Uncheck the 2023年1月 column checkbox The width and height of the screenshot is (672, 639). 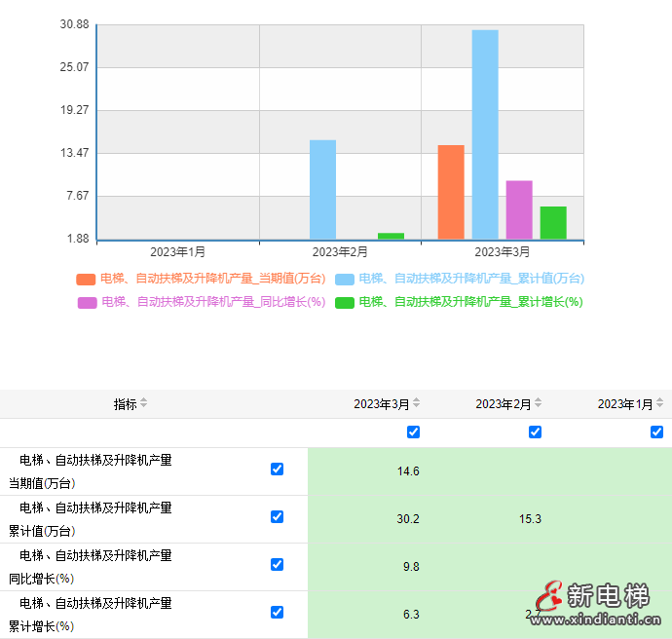(656, 432)
